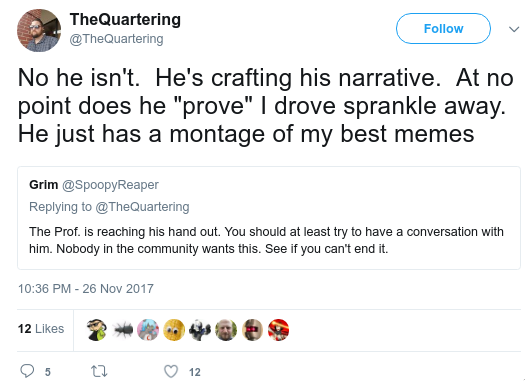
Task: Open the bald bearded man liker avatar
Action: point(226,330)
